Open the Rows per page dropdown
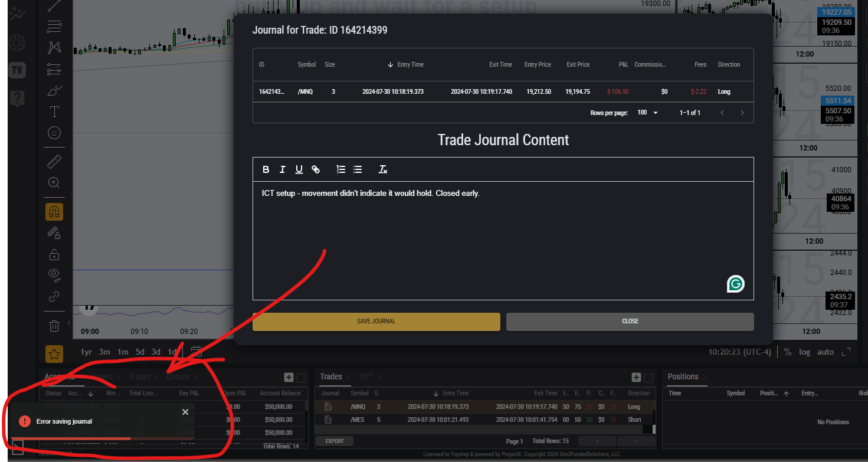This screenshot has width=868, height=462. (647, 113)
